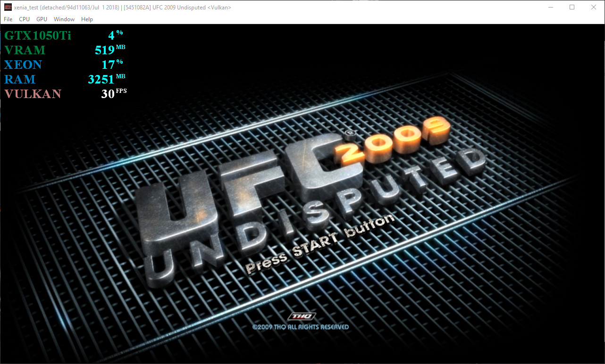Viewport: 605px width, 364px height.
Task: Maximize the Xenia window
Action: pos(572,7)
